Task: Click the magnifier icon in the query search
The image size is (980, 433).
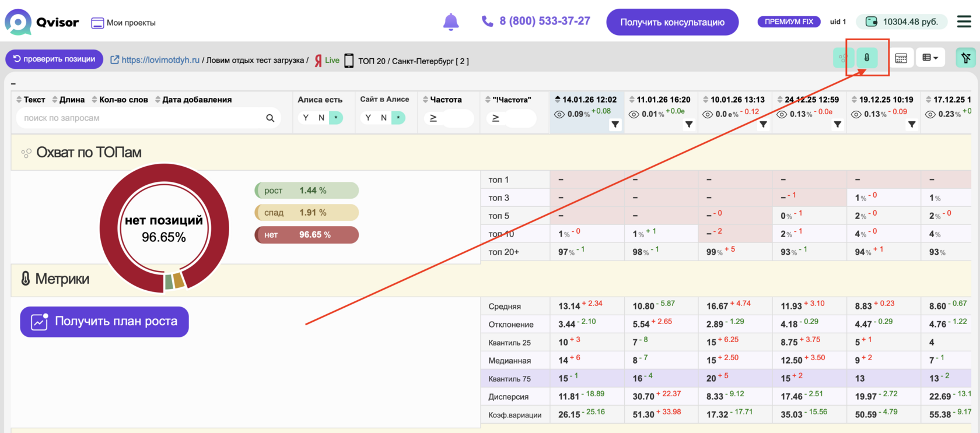Action: click(x=270, y=118)
